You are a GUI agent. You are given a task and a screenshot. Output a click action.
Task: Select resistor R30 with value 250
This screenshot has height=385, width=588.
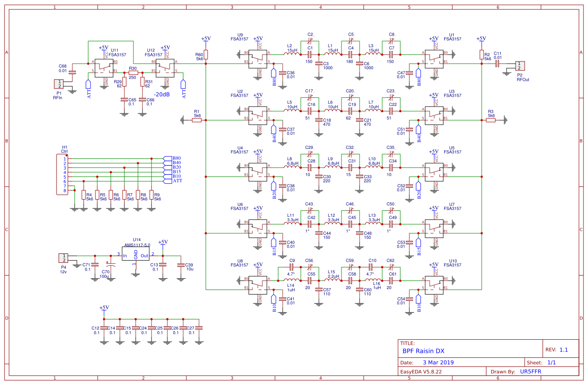133,72
